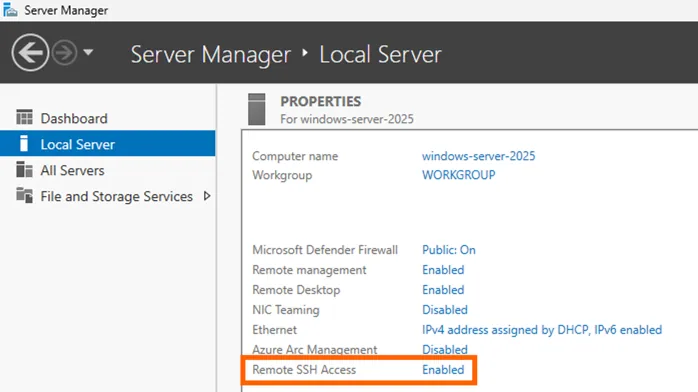Click the All Servers icon
Viewport: 698px width, 392px height.
click(24, 170)
